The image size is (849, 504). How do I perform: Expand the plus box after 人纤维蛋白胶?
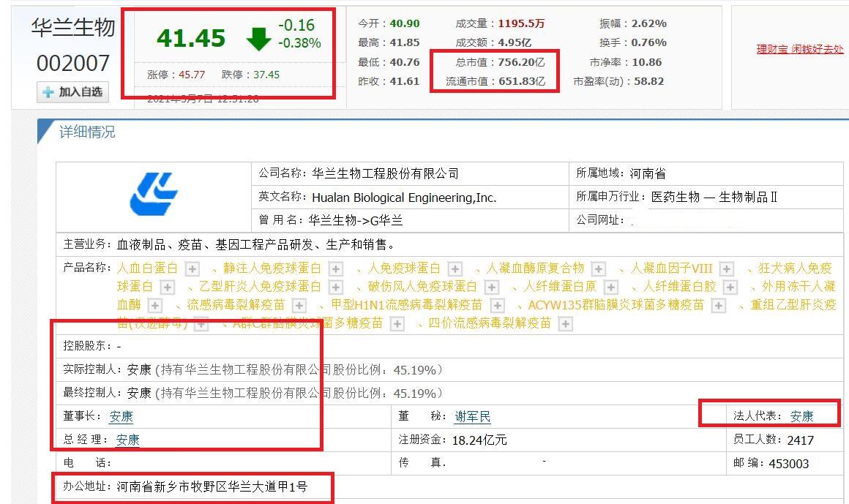click(x=730, y=287)
